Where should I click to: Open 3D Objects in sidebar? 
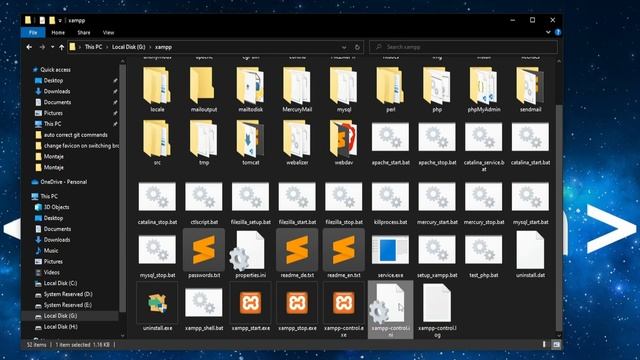click(56, 207)
